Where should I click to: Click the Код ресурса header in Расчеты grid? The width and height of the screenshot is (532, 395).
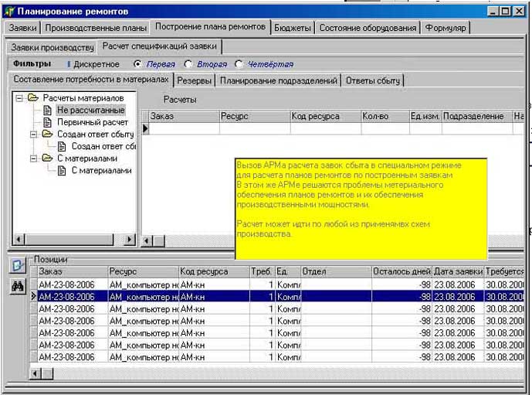coord(326,116)
